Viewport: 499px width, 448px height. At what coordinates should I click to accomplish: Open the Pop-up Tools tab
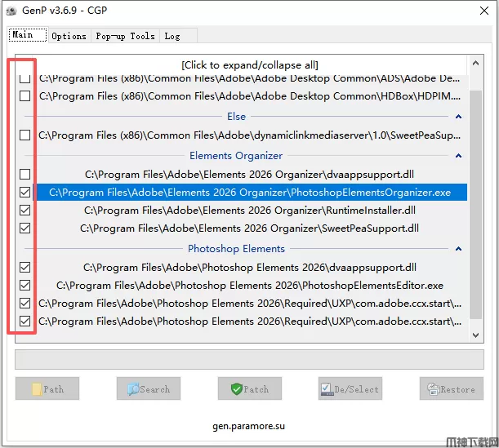click(x=126, y=36)
